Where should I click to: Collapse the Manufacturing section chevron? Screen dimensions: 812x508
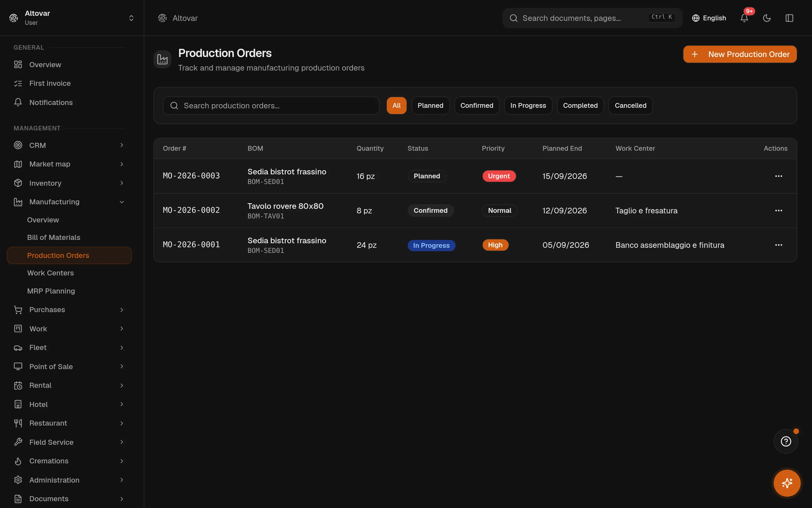122,202
